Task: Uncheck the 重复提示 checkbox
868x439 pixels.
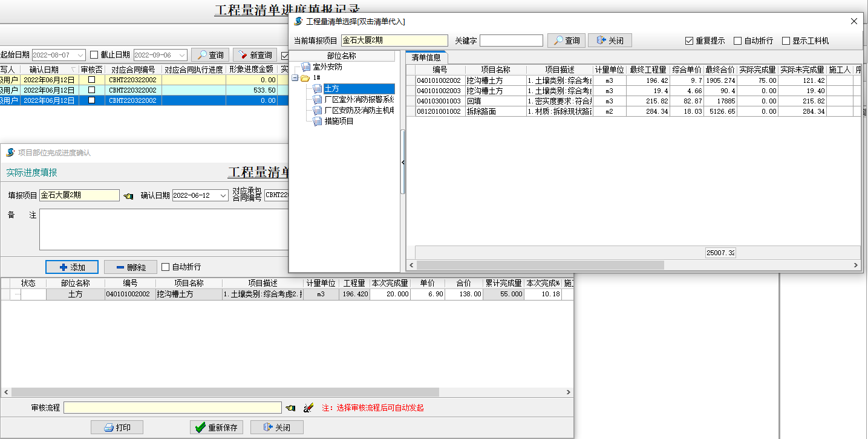Action: click(x=689, y=41)
